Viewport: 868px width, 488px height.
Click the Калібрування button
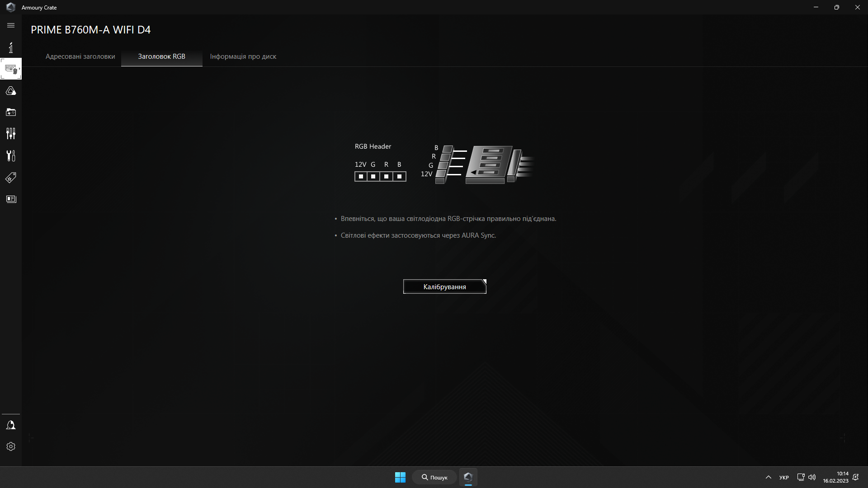pyautogui.click(x=445, y=286)
